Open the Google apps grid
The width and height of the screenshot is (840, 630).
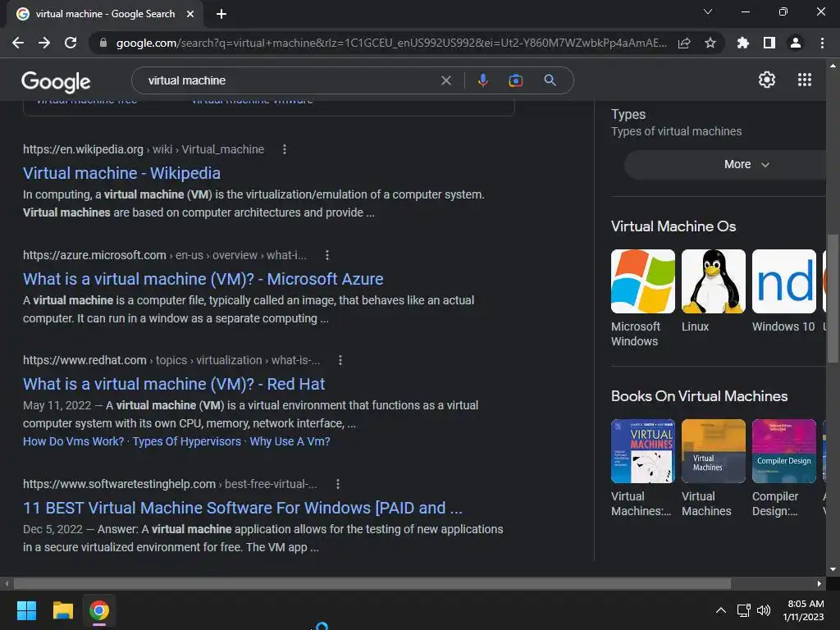click(805, 80)
